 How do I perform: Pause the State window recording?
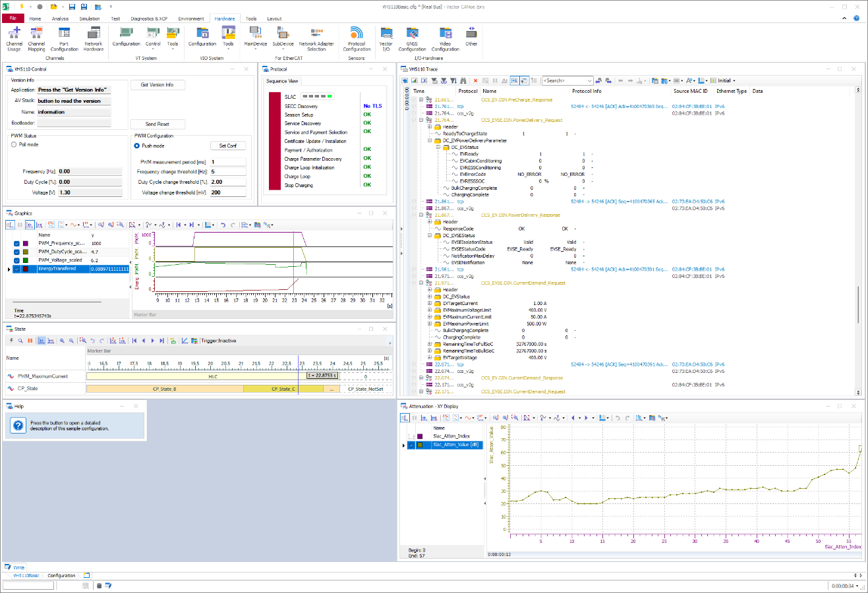click(x=30, y=341)
